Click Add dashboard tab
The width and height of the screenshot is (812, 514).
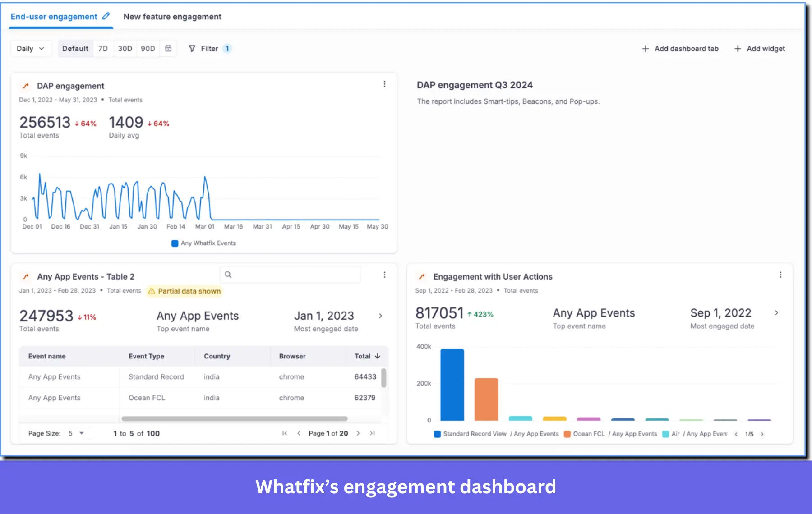pyautogui.click(x=680, y=48)
